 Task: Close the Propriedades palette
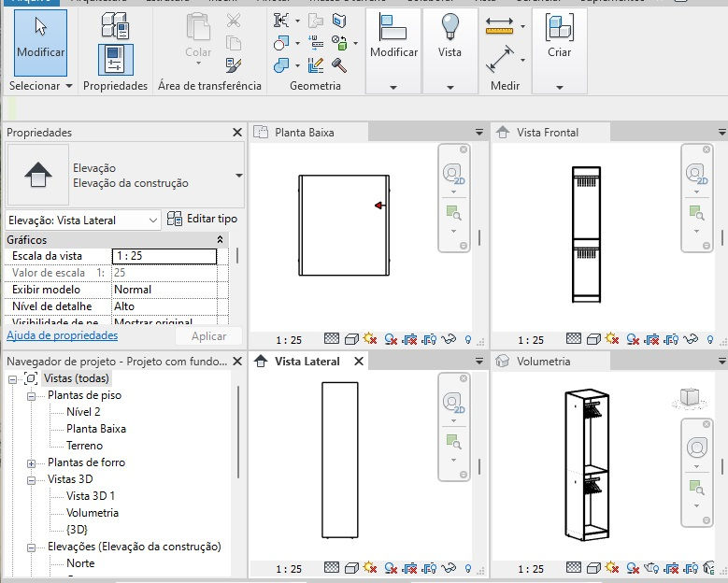coord(237,133)
